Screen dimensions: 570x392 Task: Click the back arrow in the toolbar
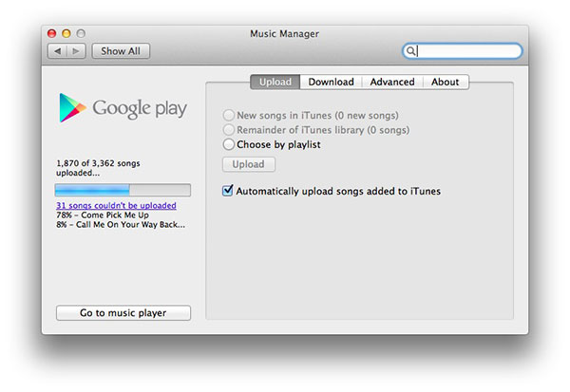pos(57,51)
